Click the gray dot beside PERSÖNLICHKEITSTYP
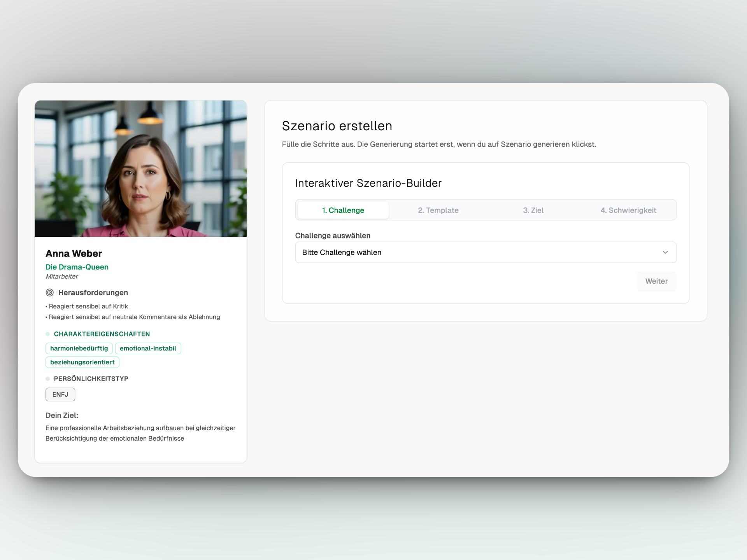The height and width of the screenshot is (560, 747). click(x=47, y=378)
